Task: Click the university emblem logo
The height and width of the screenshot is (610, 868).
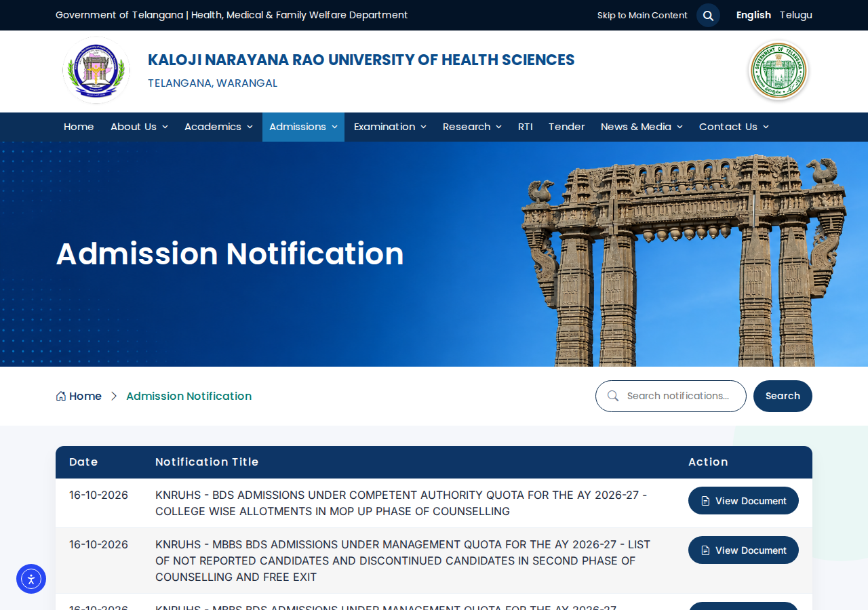Action: [x=96, y=70]
